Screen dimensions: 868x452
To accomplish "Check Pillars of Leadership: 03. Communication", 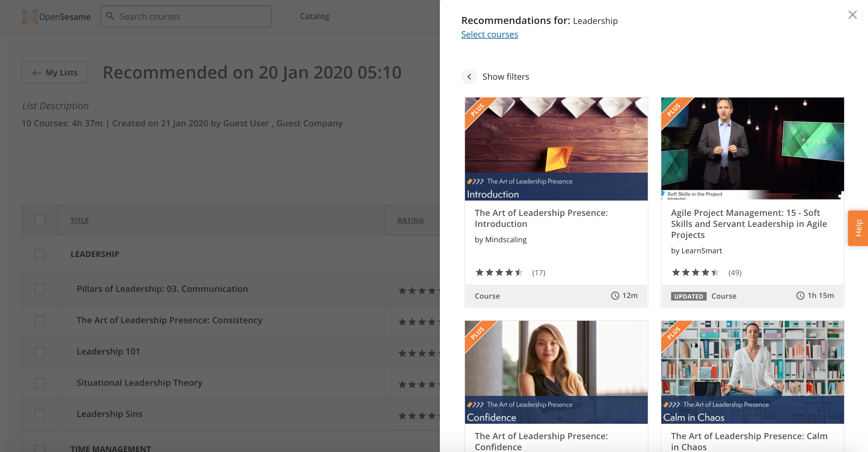I will (x=40, y=289).
